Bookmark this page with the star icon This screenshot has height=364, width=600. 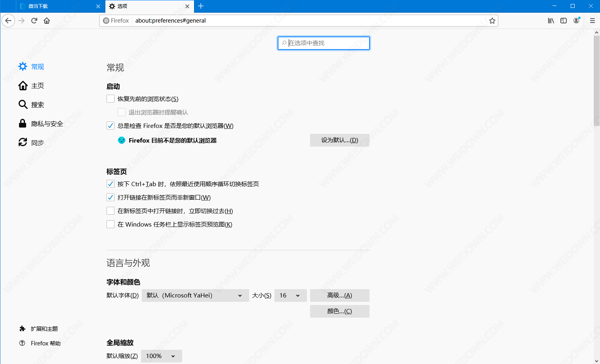492,21
